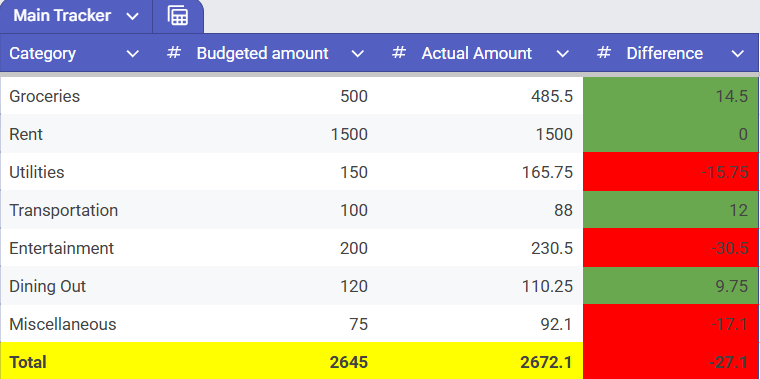Select the Entertainment category cell
The height and width of the screenshot is (379, 760).
tap(79, 248)
